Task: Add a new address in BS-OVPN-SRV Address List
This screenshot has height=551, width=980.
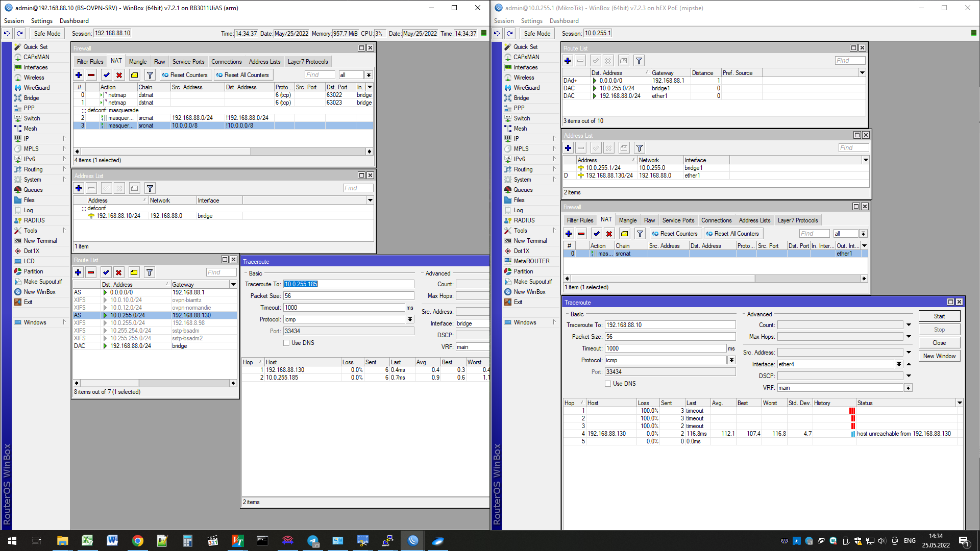Action: tap(79, 188)
